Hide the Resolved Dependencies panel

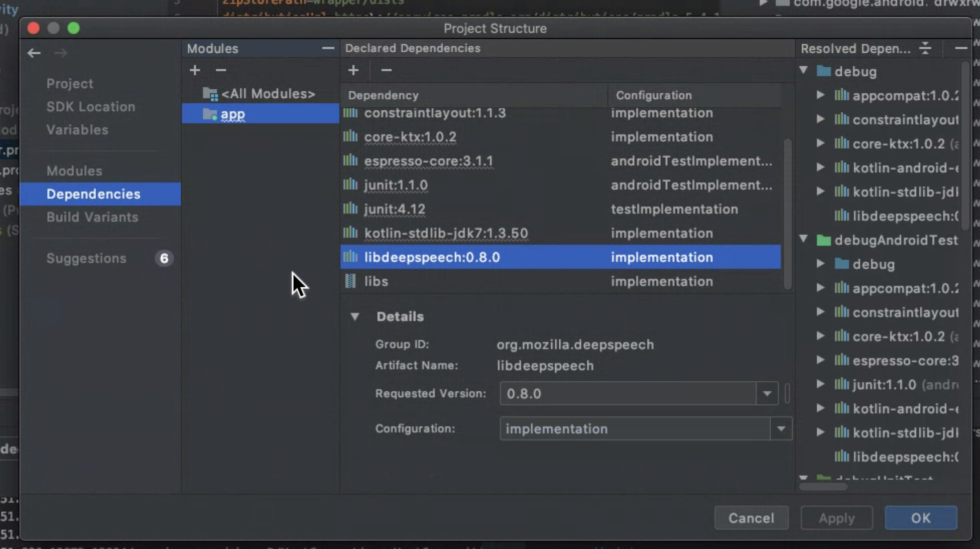[960, 48]
